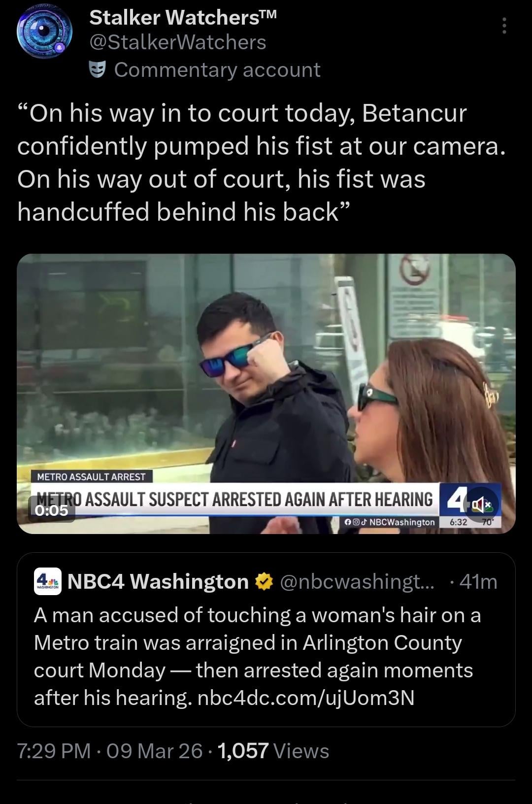Open the @StalkerWatchers handle
Image resolution: width=532 pixels, height=804 pixels.
click(178, 42)
